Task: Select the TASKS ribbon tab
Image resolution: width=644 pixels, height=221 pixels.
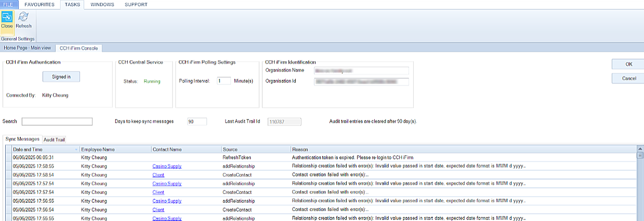Action: click(72, 4)
